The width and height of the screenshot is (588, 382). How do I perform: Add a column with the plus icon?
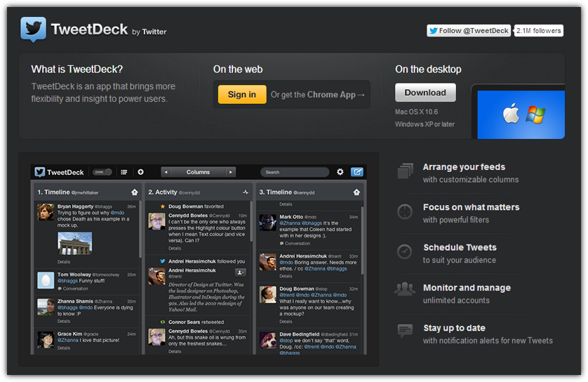140,172
